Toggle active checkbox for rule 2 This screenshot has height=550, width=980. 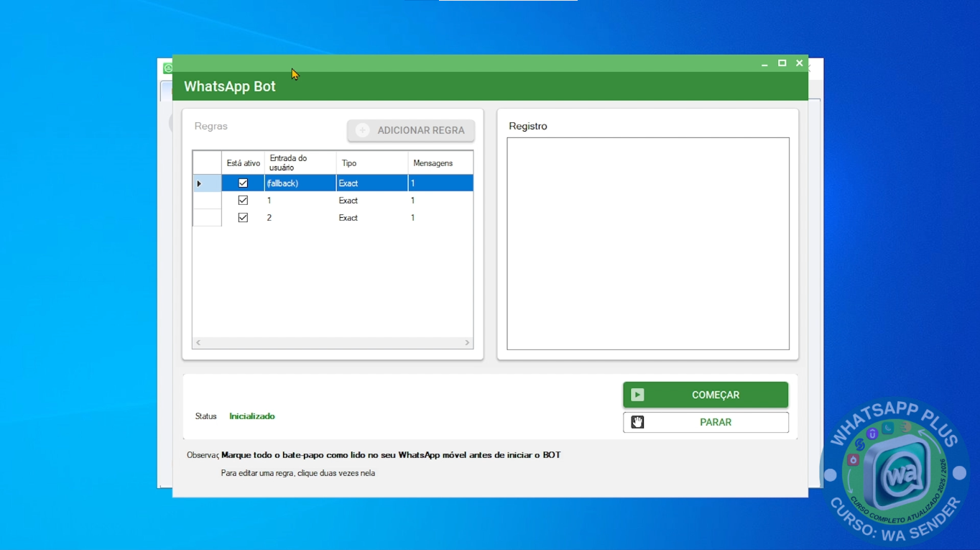coord(243,218)
